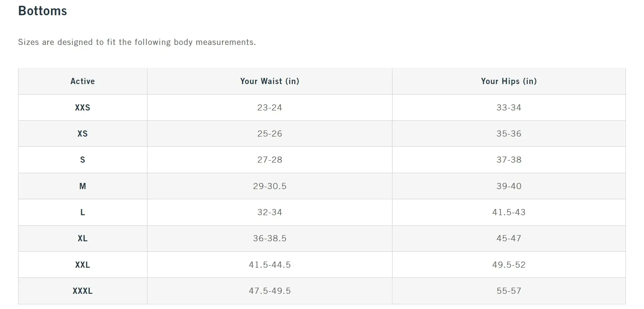The image size is (644, 309).
Task: Click the M size label
Action: (83, 186)
